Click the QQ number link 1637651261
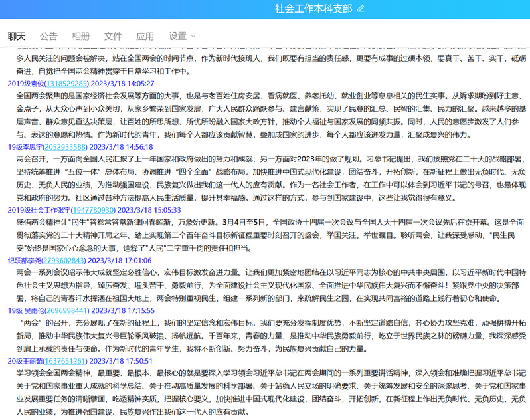530x420 pixels. [x=64, y=360]
